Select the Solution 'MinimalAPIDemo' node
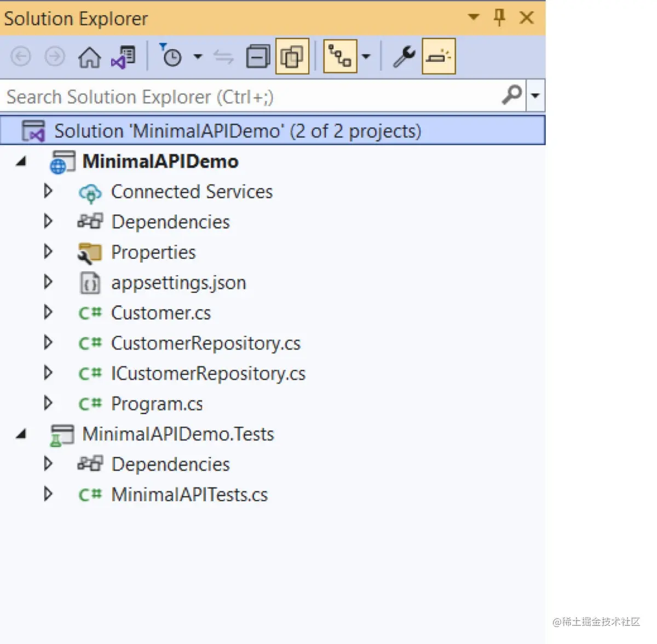This screenshot has width=657, height=644. pyautogui.click(x=272, y=130)
